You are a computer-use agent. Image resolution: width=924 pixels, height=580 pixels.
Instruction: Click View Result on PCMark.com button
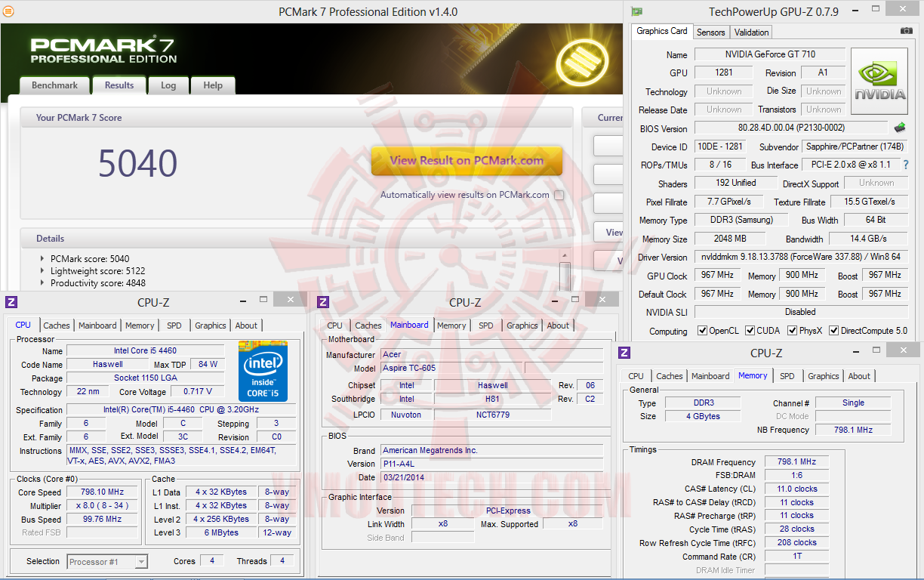[467, 161]
